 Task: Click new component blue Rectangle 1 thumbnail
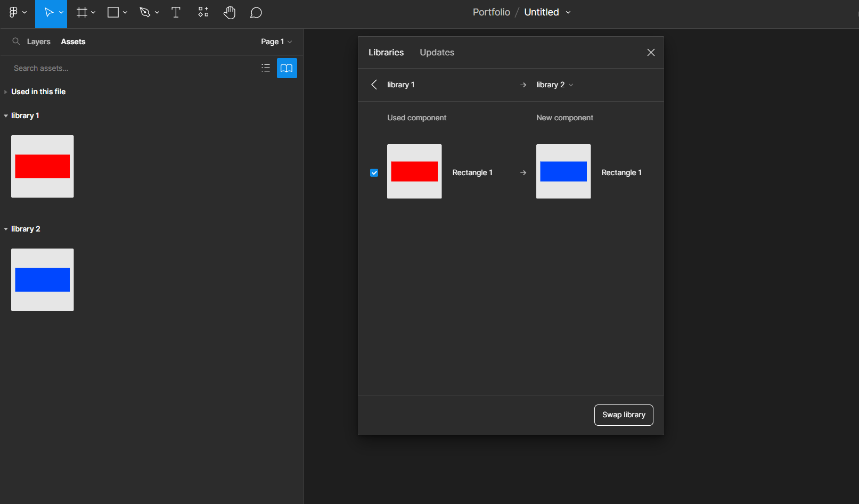coord(563,171)
